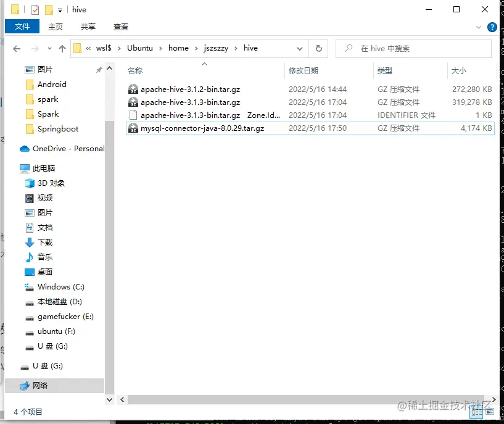Screen dimensions: 504x424
Task: Click the New Folder quick access icon
Action: (49, 10)
